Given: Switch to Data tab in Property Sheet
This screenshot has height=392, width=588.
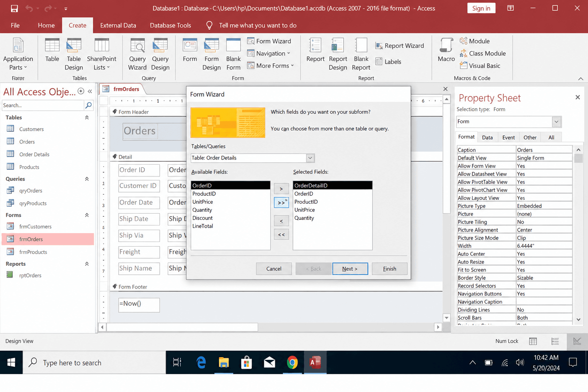Looking at the screenshot, I should 487,137.
